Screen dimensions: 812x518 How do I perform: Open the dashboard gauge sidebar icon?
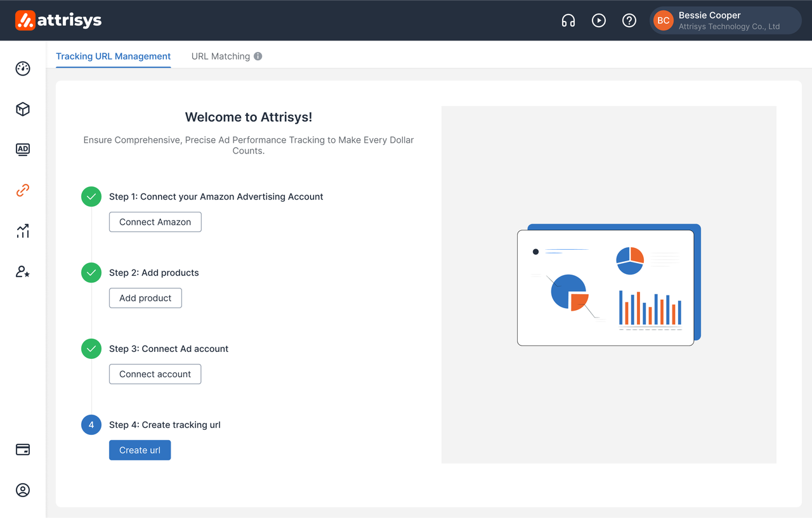(x=23, y=68)
